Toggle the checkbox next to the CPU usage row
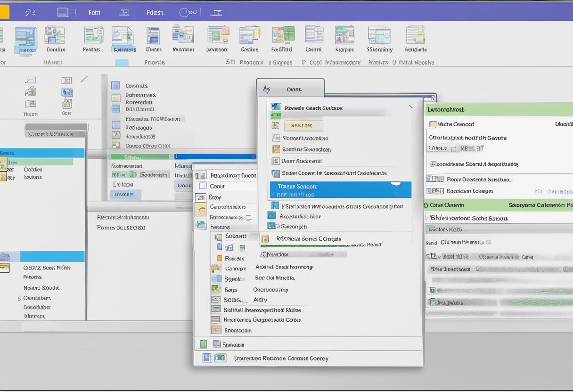Image resolution: width=573 pixels, height=392 pixels. click(x=488, y=242)
